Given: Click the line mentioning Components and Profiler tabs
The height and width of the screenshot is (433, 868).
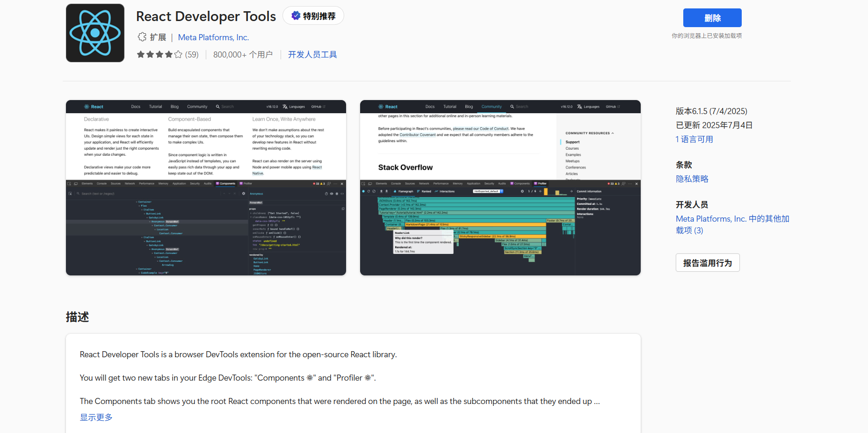Looking at the screenshot, I should click(x=228, y=378).
